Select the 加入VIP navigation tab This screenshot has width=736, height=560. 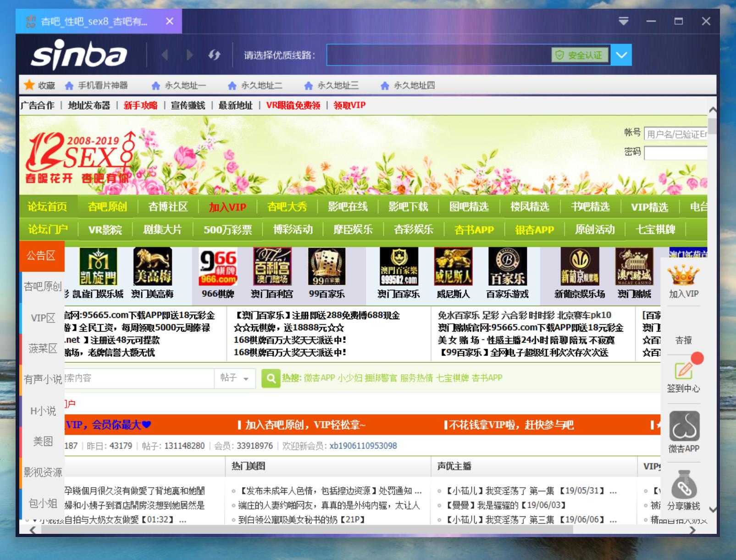[x=227, y=207]
